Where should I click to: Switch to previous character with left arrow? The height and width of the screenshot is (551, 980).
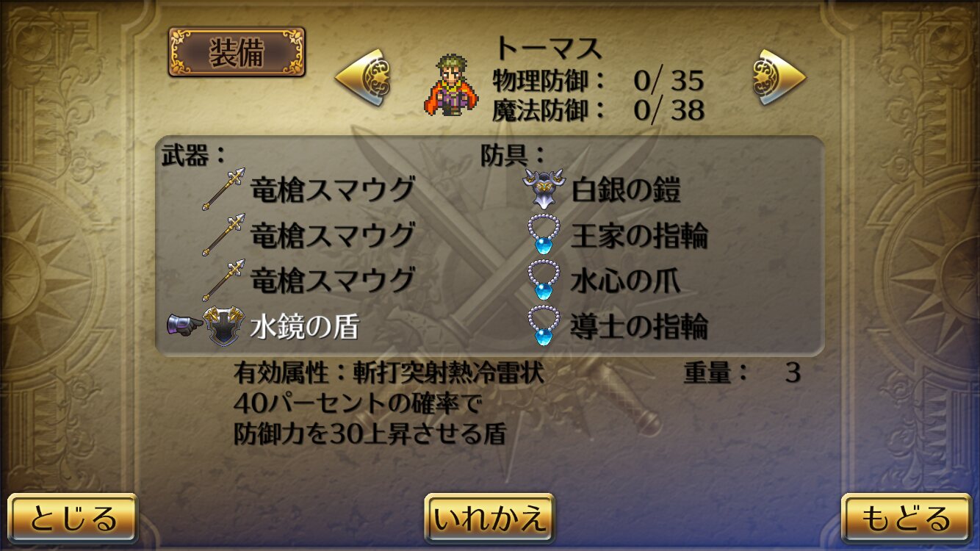pos(362,77)
